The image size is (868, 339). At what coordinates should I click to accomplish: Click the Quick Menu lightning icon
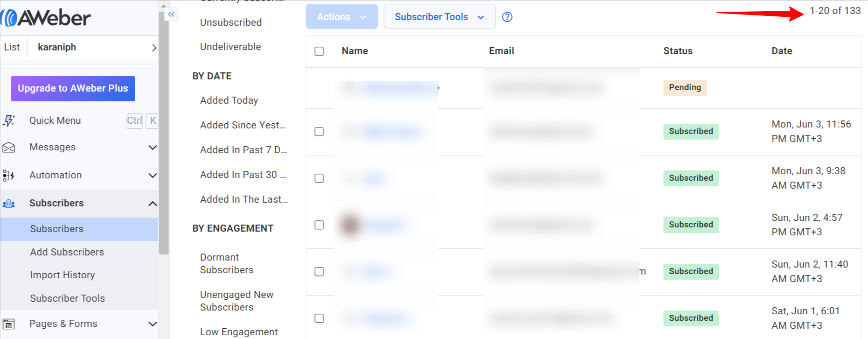(x=9, y=120)
